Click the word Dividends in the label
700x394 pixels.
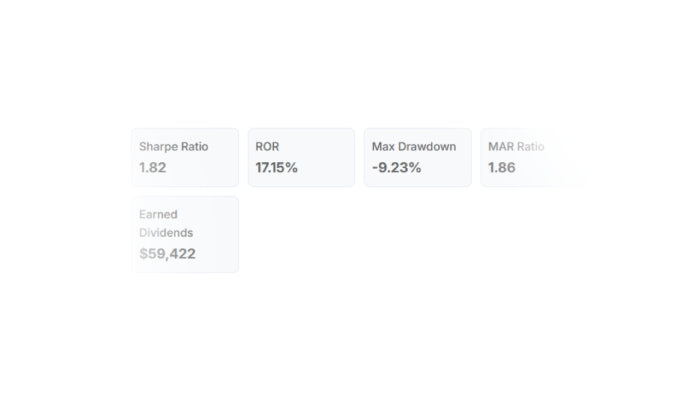point(166,233)
